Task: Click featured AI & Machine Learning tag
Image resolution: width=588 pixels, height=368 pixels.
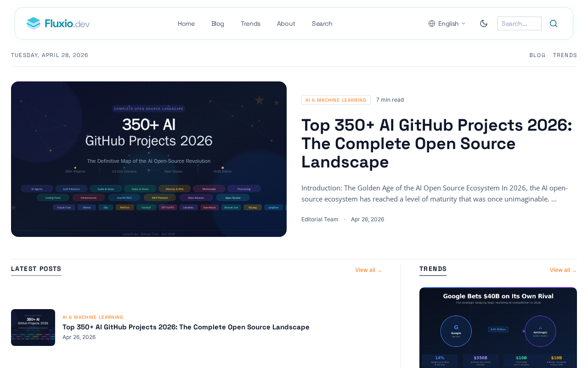Action: point(336,100)
